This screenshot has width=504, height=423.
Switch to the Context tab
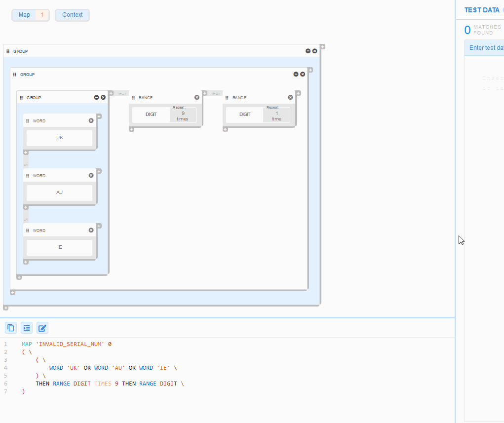73,15
